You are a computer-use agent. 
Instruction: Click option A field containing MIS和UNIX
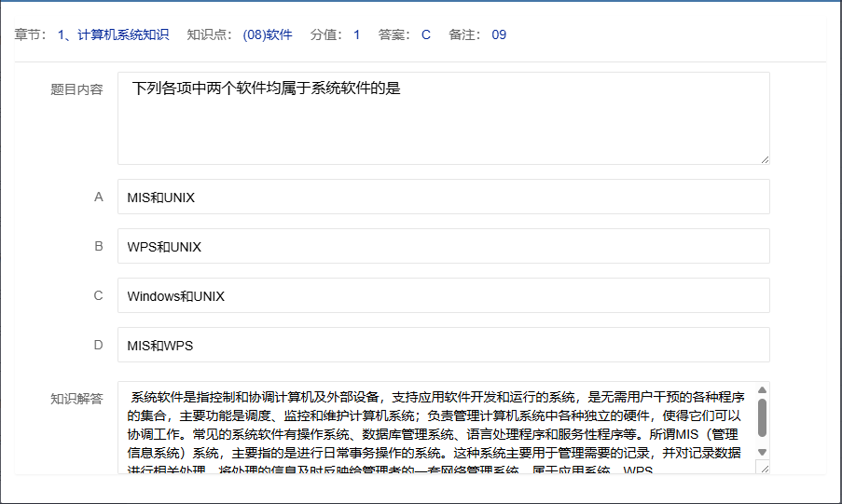click(443, 197)
